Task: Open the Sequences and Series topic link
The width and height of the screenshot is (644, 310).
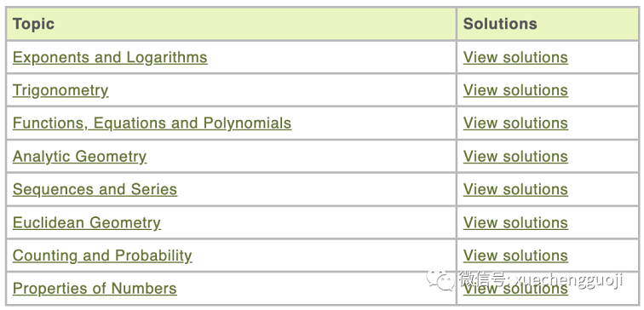Action: click(x=95, y=189)
